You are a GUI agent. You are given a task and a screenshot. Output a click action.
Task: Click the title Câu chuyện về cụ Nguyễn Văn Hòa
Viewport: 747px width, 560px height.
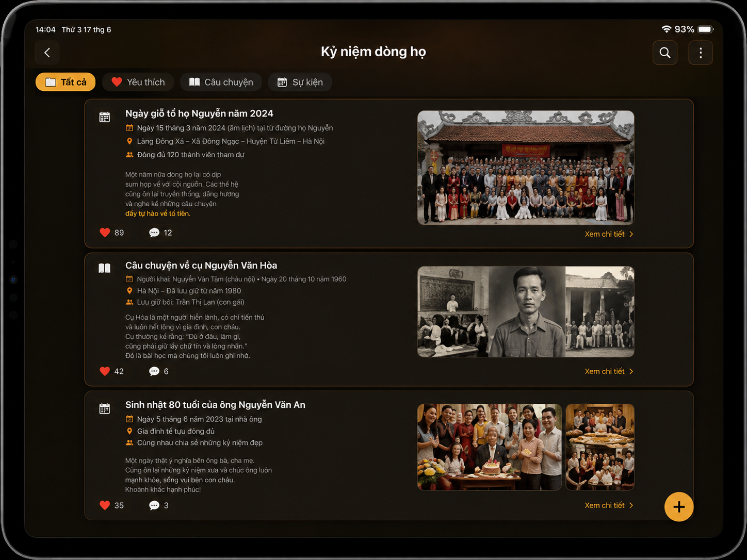(201, 266)
